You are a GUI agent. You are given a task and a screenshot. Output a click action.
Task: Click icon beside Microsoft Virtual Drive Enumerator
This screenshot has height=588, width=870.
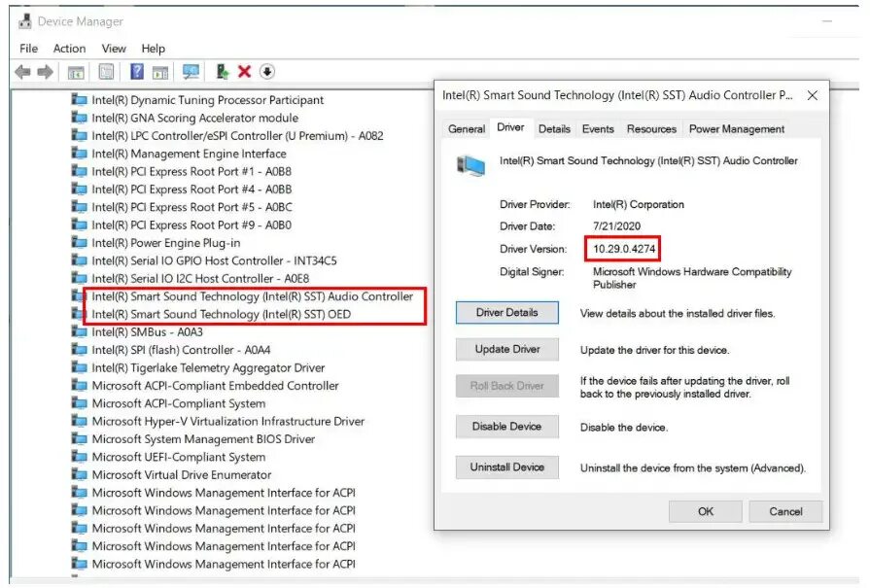click(x=80, y=474)
